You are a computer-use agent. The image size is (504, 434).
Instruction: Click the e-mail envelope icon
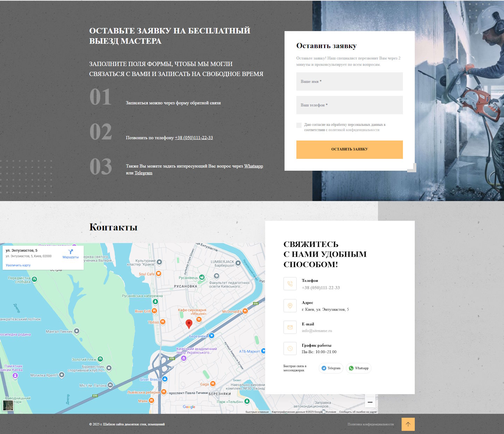290,327
